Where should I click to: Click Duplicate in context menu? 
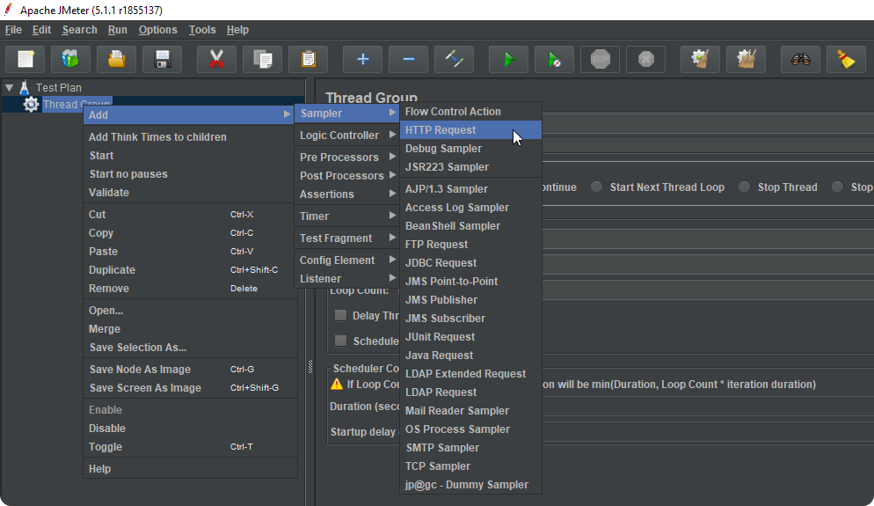[x=190, y=270]
